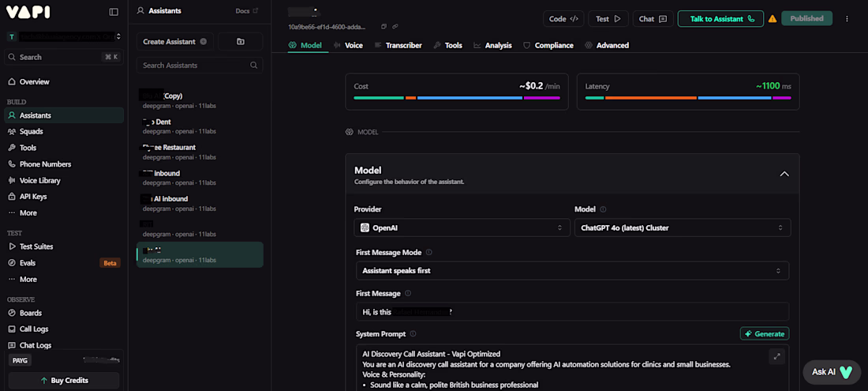Open Phone Numbers in the sidebar

[64, 164]
